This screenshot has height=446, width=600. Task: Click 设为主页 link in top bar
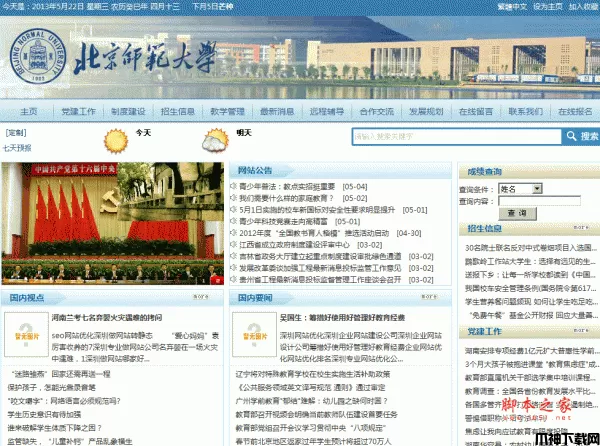click(x=548, y=7)
